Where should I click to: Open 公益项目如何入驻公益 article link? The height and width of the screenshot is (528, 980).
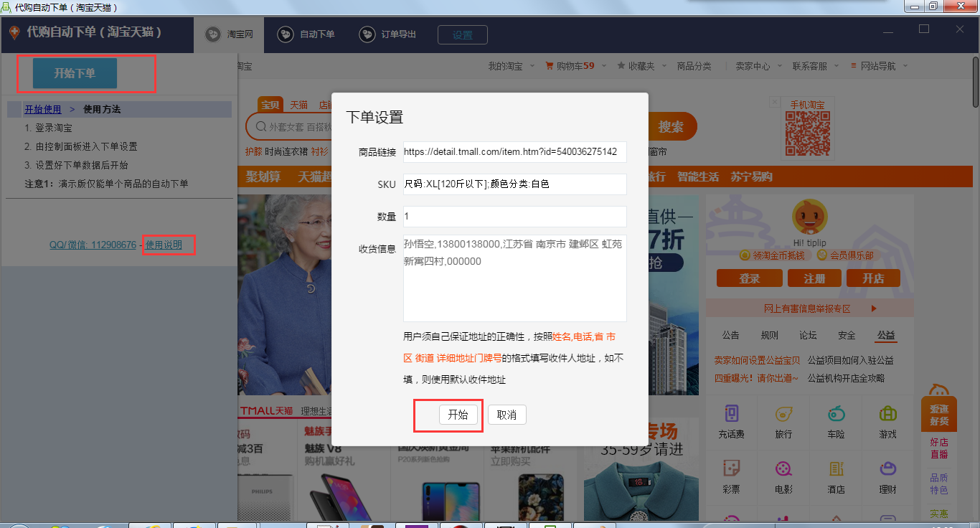point(850,360)
